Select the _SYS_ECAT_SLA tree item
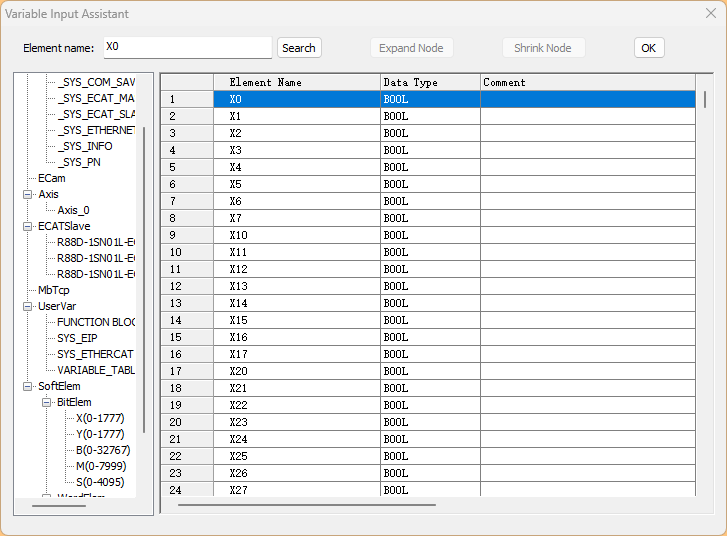Screen dimensions: 727x536 pyautogui.click(x=96, y=114)
